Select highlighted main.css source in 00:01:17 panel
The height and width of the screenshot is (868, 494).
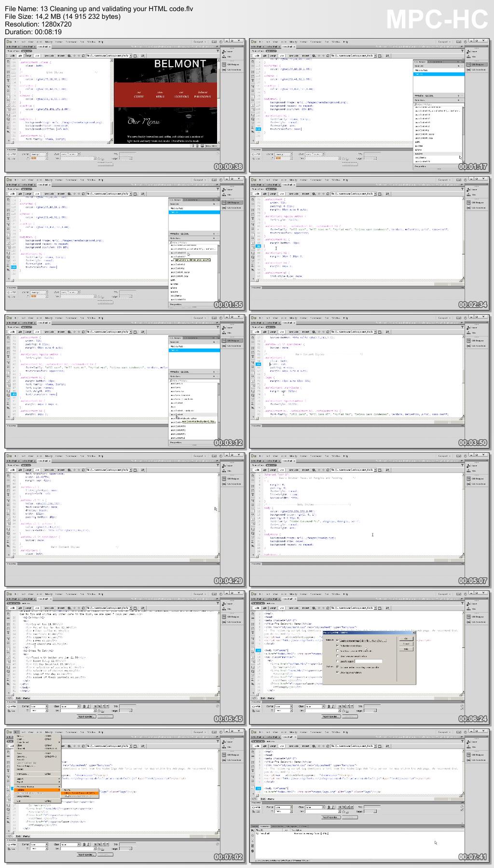[439, 74]
